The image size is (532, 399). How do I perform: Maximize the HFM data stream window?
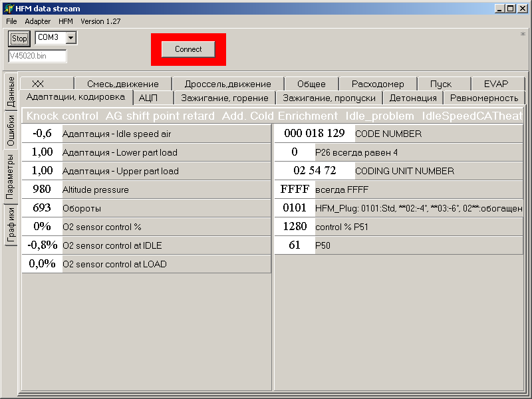(510, 9)
